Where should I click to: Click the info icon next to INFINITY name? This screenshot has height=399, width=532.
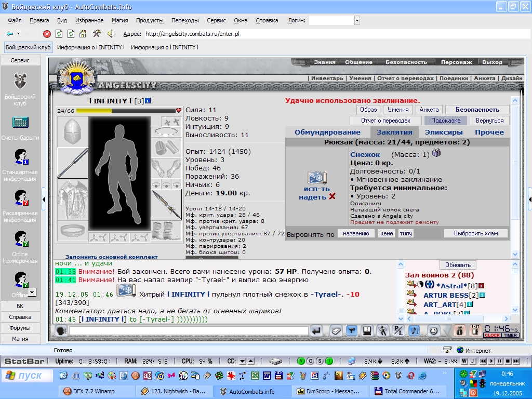click(x=148, y=101)
